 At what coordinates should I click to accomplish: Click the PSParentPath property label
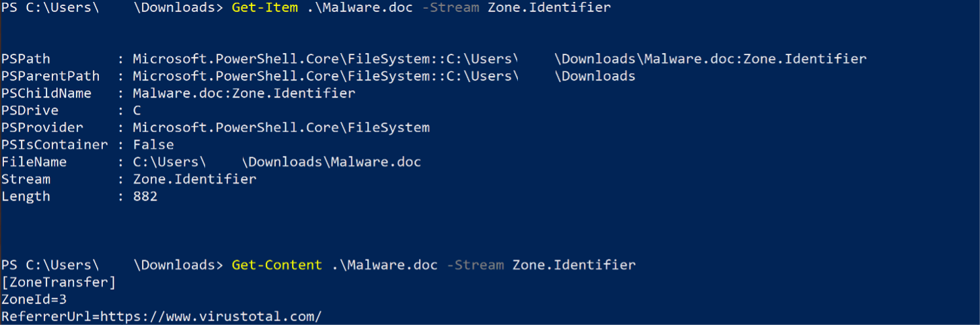(50, 76)
